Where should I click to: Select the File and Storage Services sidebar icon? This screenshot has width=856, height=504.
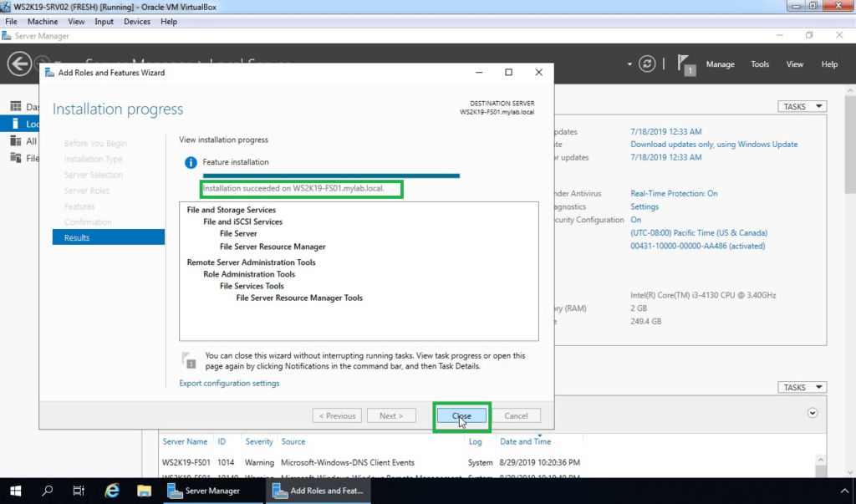pyautogui.click(x=16, y=158)
